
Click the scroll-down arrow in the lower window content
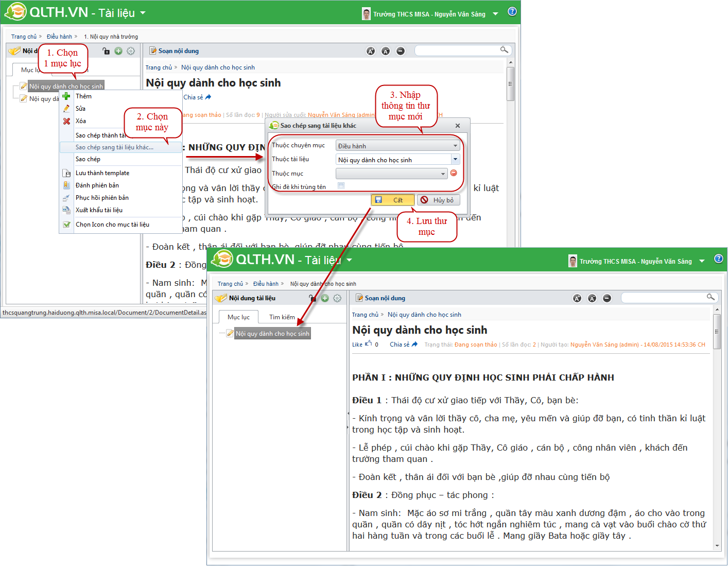point(717,546)
